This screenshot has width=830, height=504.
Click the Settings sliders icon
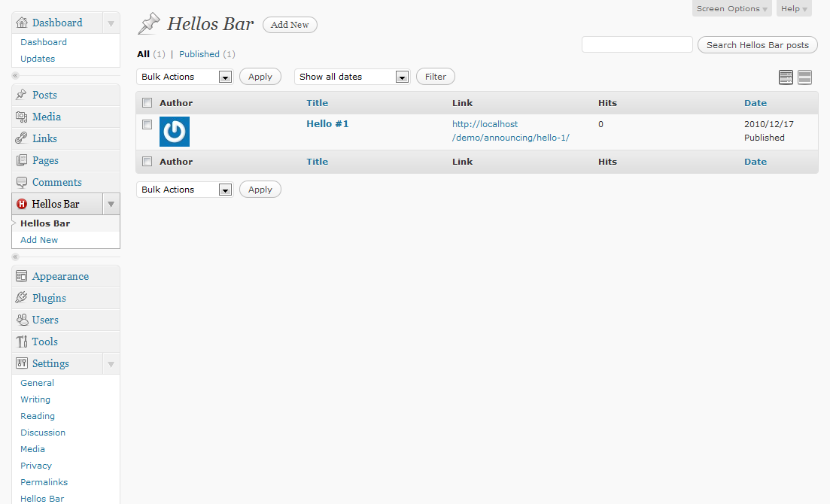tap(21, 363)
